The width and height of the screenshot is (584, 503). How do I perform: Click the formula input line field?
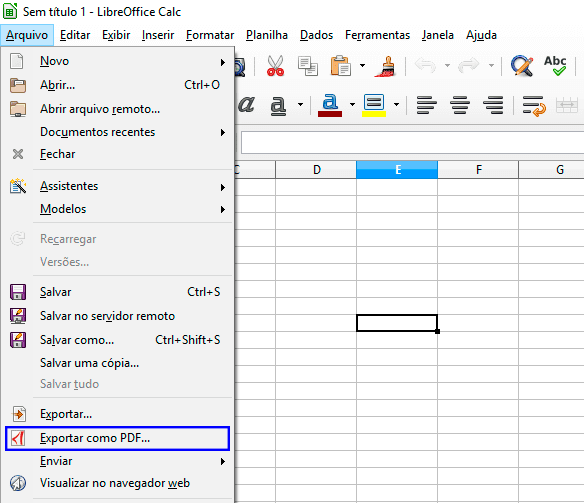point(412,142)
